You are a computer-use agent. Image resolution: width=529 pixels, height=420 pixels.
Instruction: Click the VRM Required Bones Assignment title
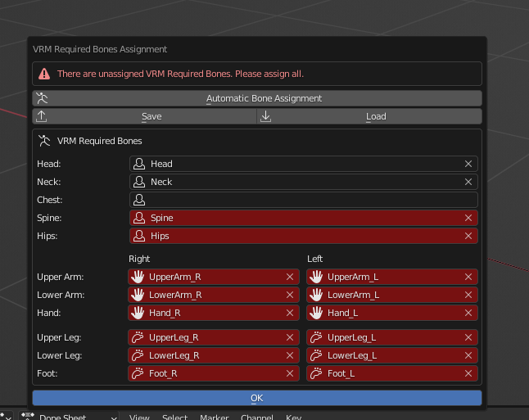pyautogui.click(x=100, y=49)
